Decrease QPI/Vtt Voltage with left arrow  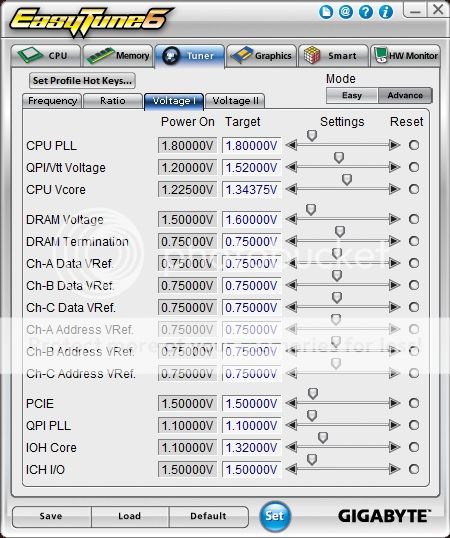pyautogui.click(x=291, y=167)
